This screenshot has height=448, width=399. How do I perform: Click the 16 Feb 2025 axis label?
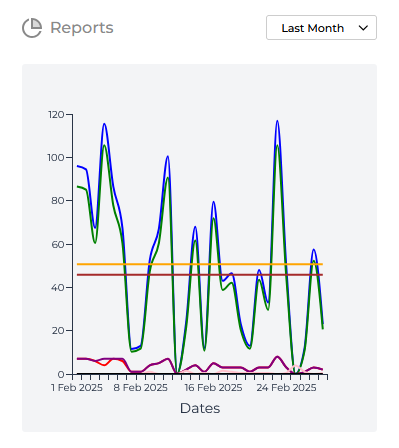pos(213,388)
